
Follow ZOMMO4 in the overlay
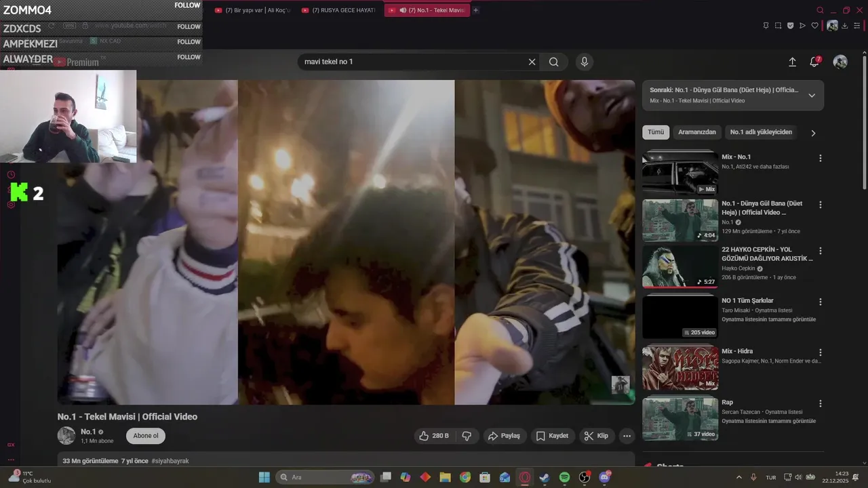(187, 5)
